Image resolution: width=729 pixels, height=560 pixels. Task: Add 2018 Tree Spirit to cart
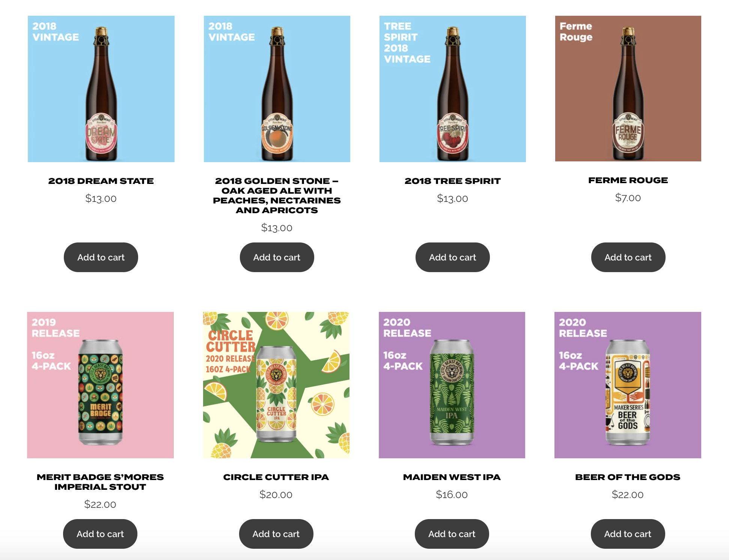coord(453,257)
